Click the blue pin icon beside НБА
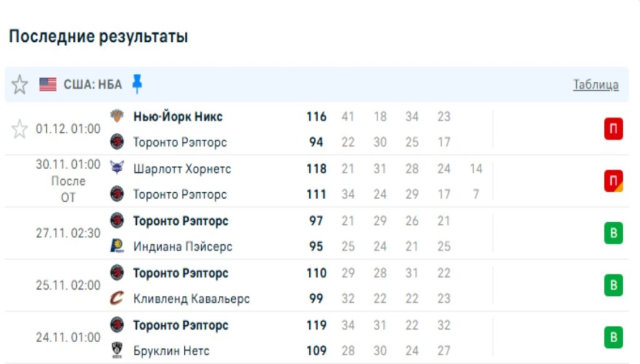 tap(137, 84)
